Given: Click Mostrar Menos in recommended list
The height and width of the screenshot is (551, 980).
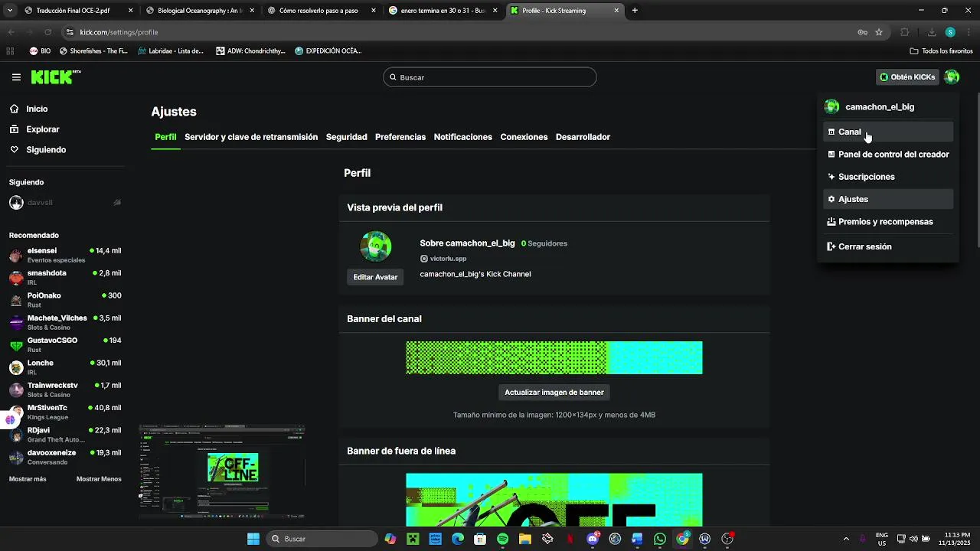Looking at the screenshot, I should (x=99, y=479).
